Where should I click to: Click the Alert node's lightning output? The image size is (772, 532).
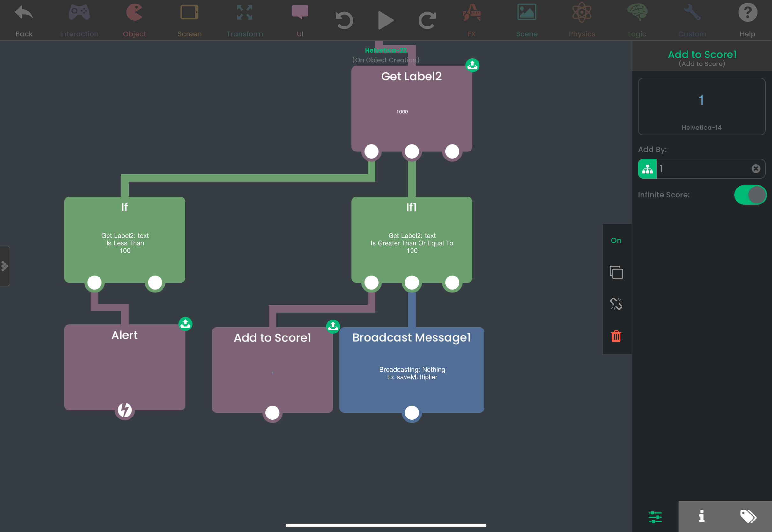125,410
